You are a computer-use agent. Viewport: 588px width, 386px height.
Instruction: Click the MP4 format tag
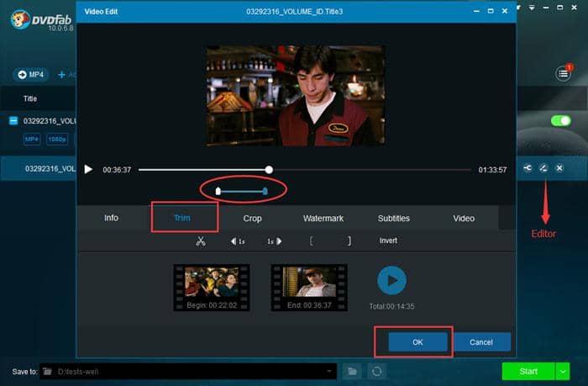coord(32,139)
